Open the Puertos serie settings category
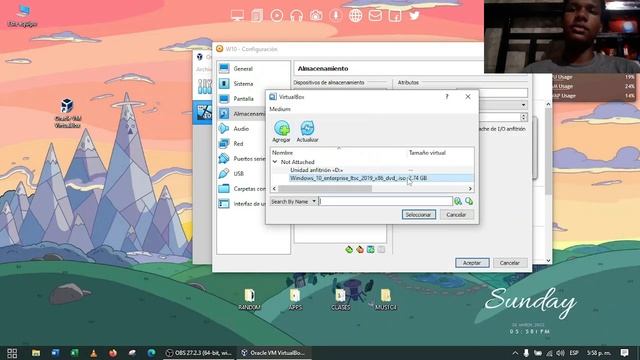The image size is (640, 360). click(x=242, y=159)
